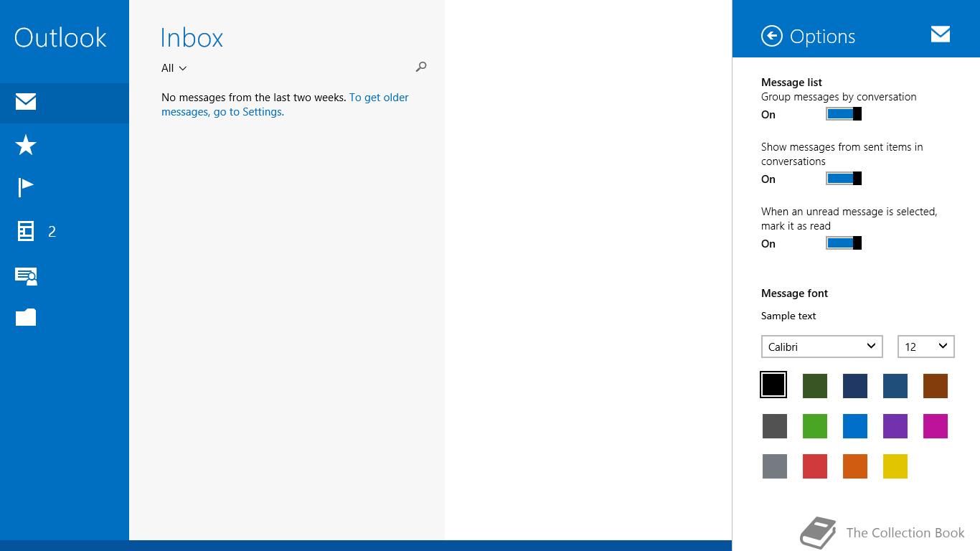
Task: Open the Newsletters icon showing 2
Action: 26,231
